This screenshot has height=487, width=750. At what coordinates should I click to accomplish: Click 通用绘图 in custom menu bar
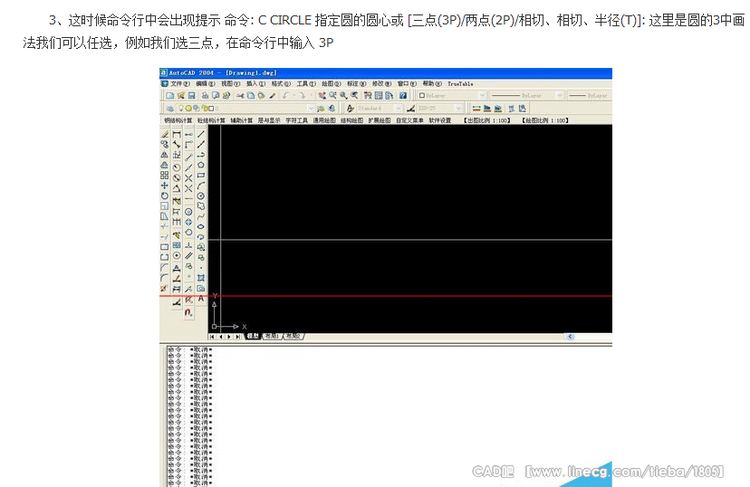tap(324, 121)
